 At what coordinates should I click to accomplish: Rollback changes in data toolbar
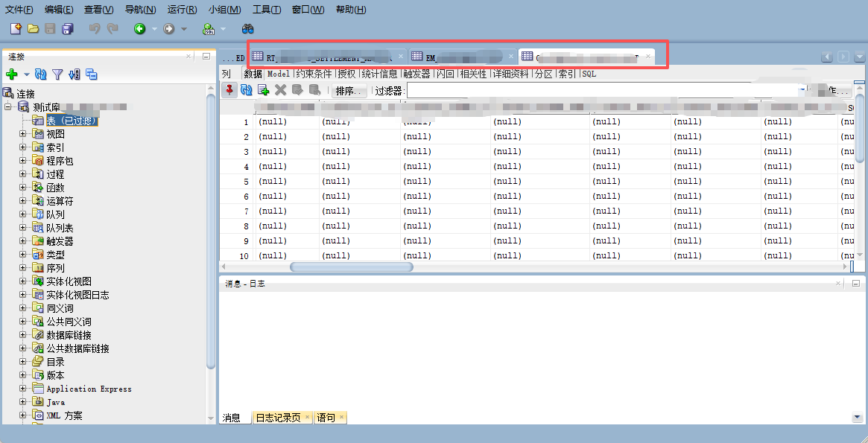(x=315, y=90)
